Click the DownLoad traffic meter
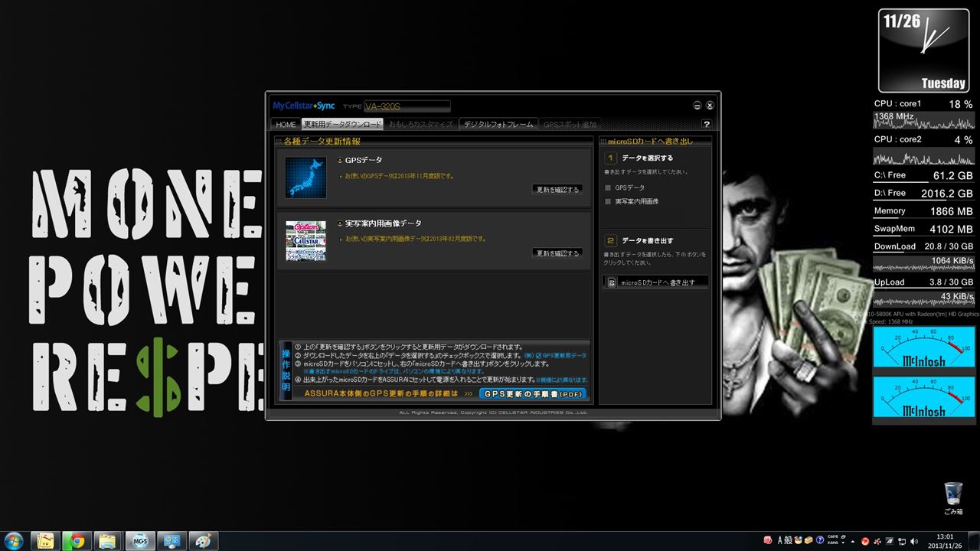The height and width of the screenshot is (551, 980). (x=924, y=256)
